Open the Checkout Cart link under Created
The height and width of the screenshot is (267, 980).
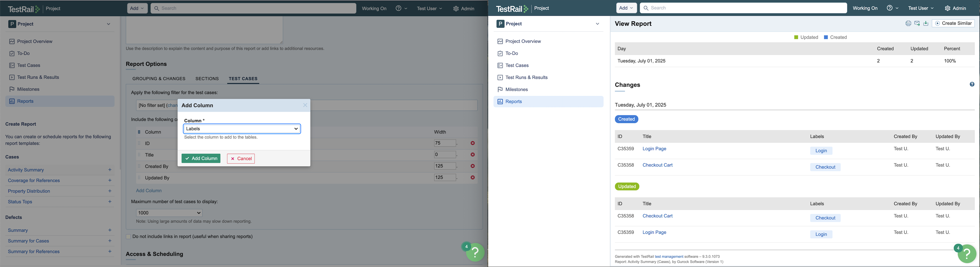(657, 165)
